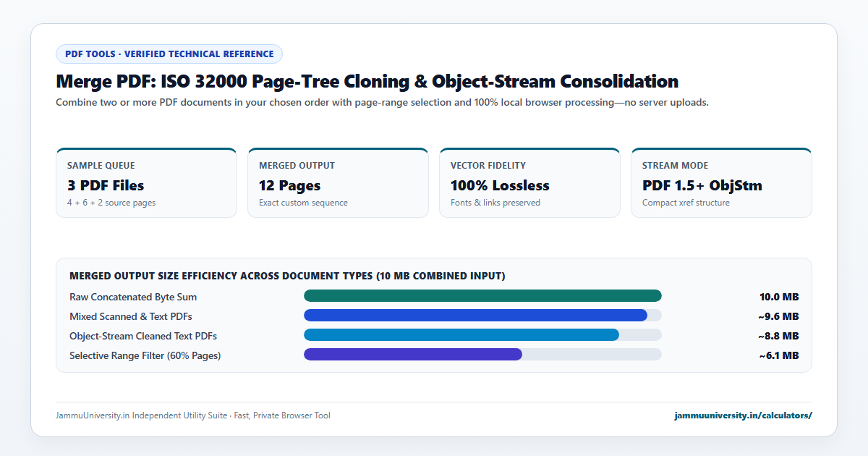868x456 pixels.
Task: Click the purple Selective Range Filter bar
Action: 413,354
